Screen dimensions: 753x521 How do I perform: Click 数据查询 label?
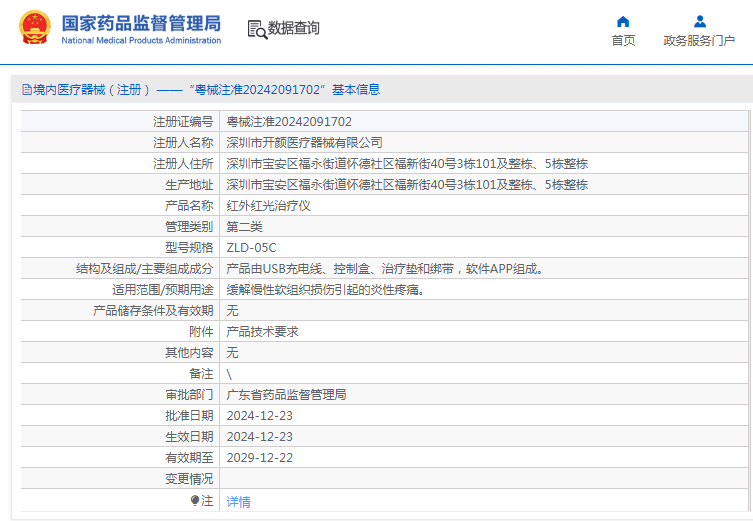coord(293,28)
